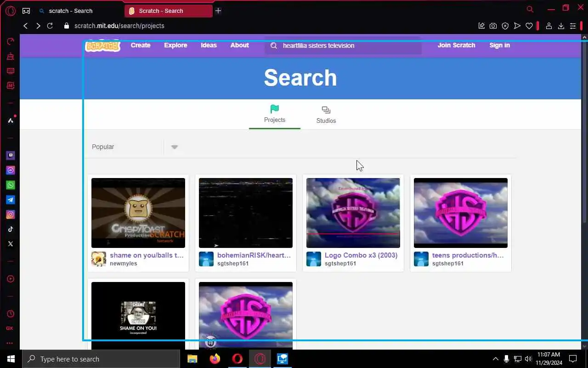Screen dimensions: 588x368
Task: Open volume control in system tray
Action: 528,359
